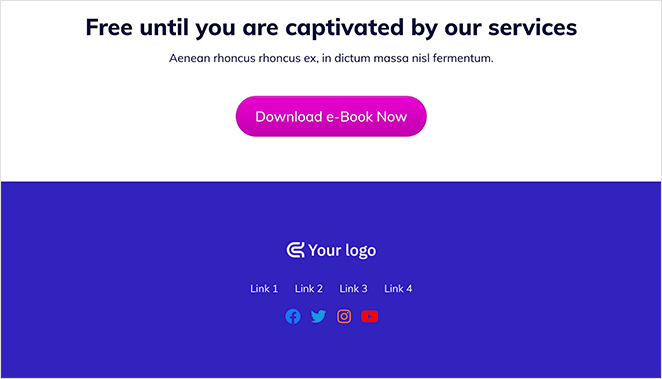Image resolution: width=662 pixels, height=379 pixels.
Task: Select the 'Free until you are captivated' heading
Action: click(331, 27)
